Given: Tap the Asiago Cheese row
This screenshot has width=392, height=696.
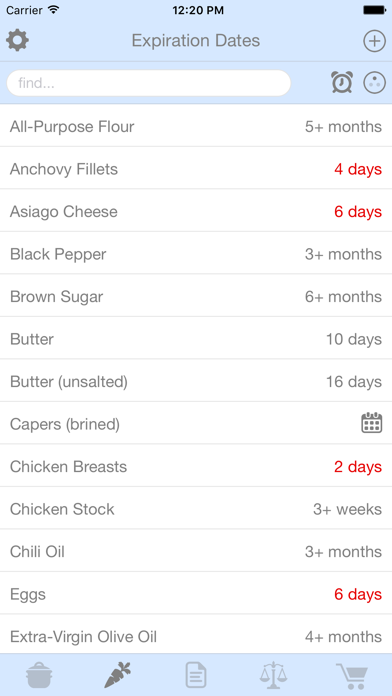Looking at the screenshot, I should 196,212.
